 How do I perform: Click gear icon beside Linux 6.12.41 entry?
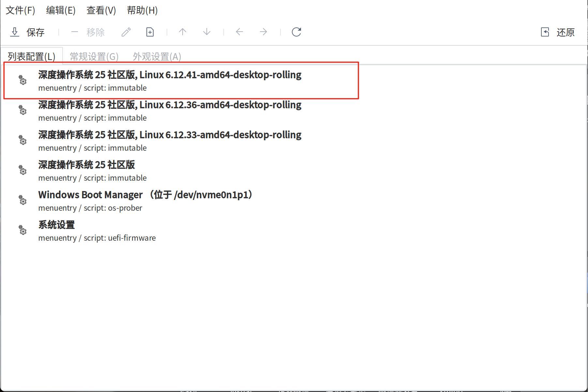click(22, 80)
